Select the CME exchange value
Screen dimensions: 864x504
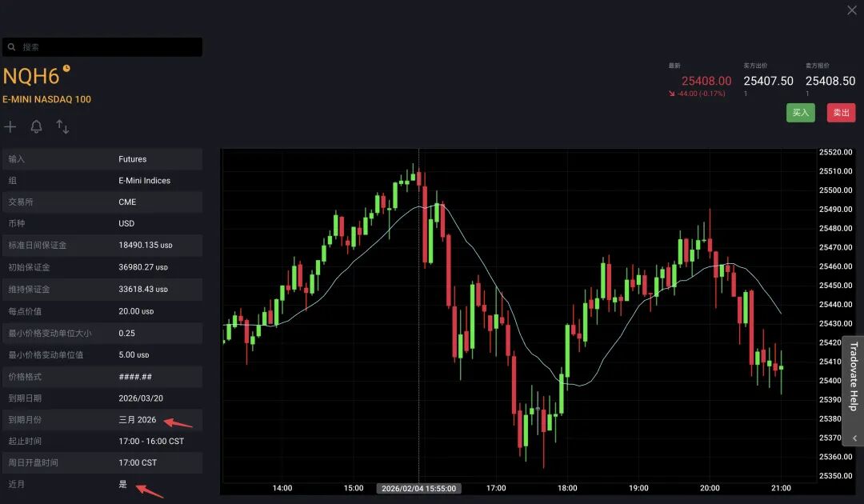pyautogui.click(x=127, y=202)
